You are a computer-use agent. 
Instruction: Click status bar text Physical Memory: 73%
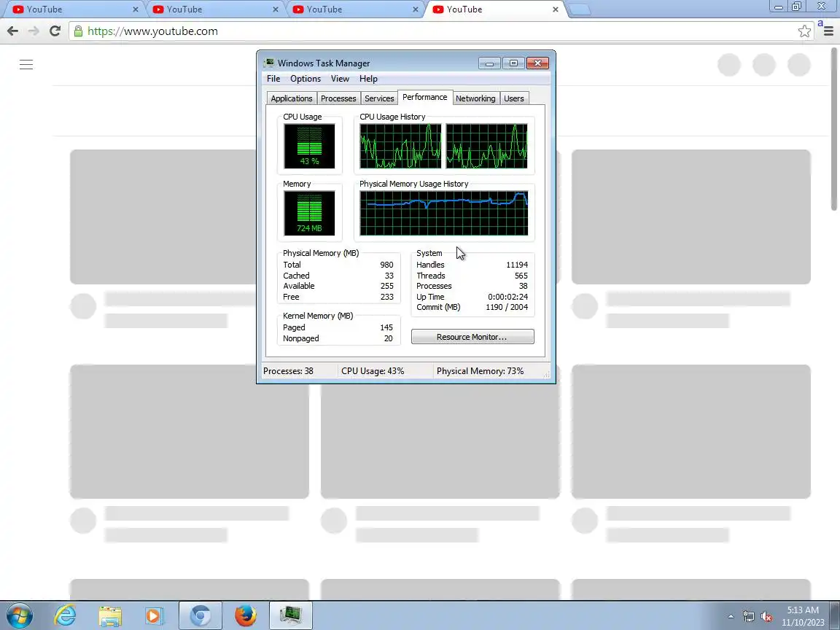480,370
